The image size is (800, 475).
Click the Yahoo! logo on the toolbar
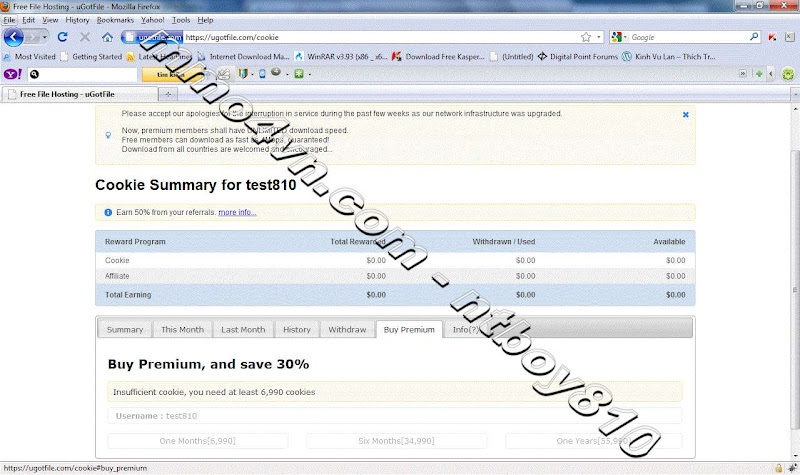coord(13,74)
